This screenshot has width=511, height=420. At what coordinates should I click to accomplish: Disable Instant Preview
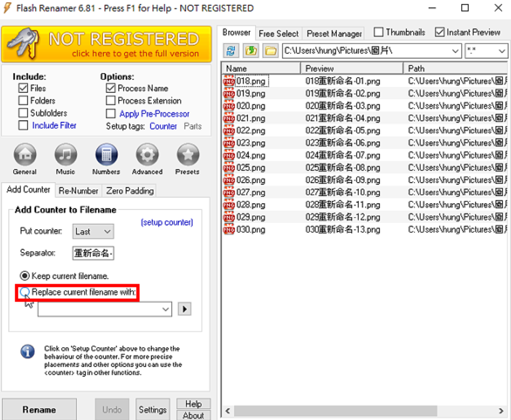[440, 32]
